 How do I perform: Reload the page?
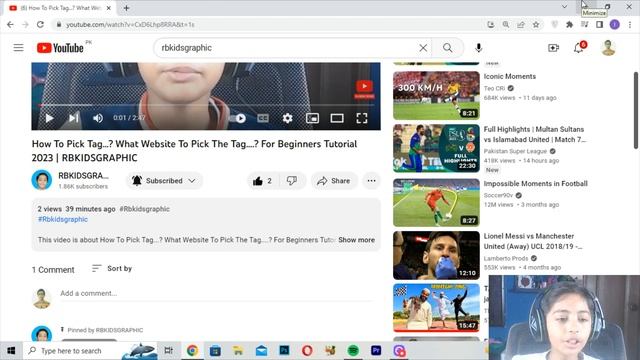pos(40,24)
